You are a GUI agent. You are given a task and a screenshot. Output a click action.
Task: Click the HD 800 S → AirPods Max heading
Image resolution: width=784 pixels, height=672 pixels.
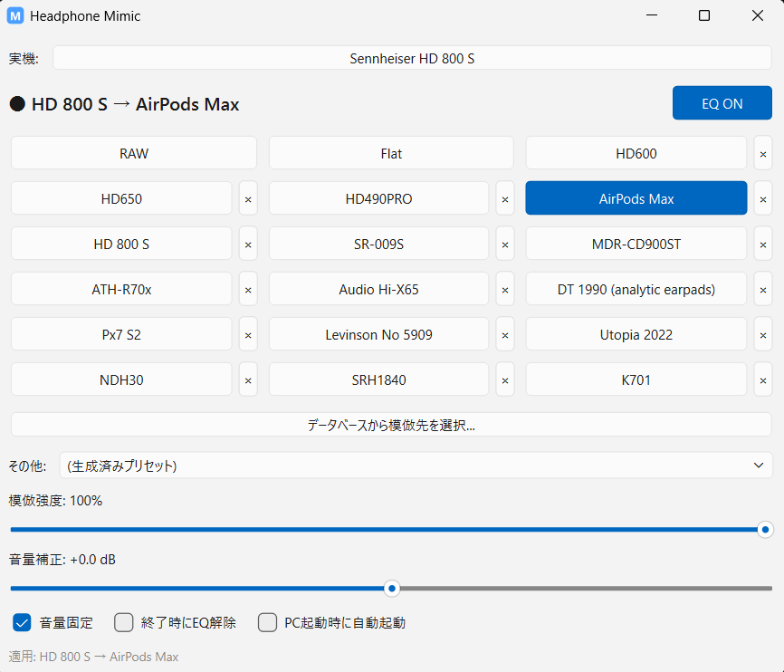tap(135, 104)
